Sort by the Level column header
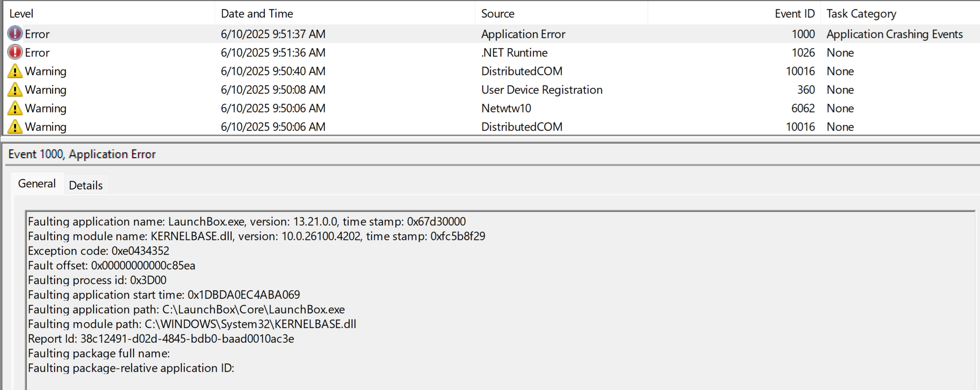 pyautogui.click(x=21, y=14)
